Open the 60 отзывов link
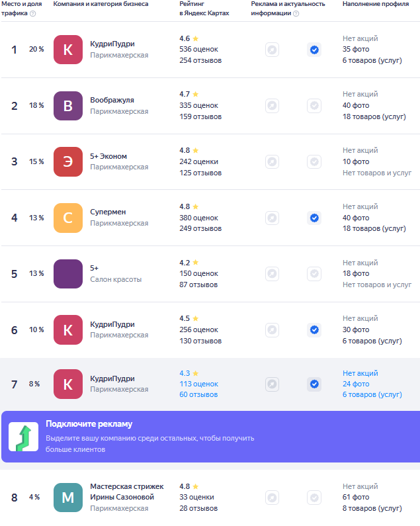Image resolution: width=420 pixels, height=526 pixels. pyautogui.click(x=198, y=394)
